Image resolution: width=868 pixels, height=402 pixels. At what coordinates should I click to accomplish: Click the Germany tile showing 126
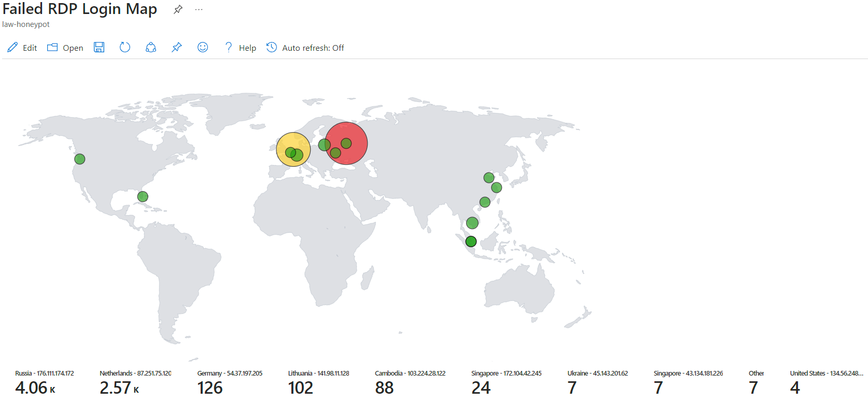click(229, 383)
